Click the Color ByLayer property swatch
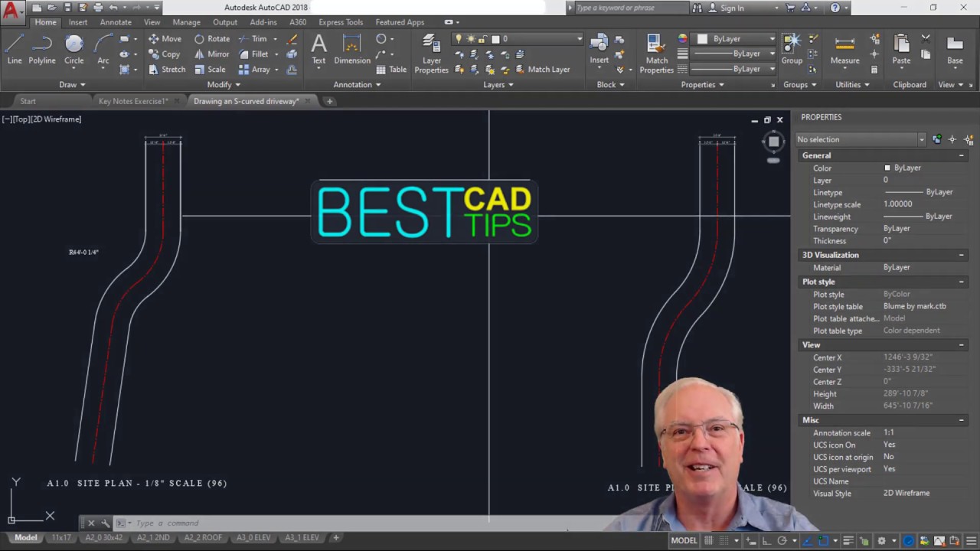 click(x=887, y=168)
